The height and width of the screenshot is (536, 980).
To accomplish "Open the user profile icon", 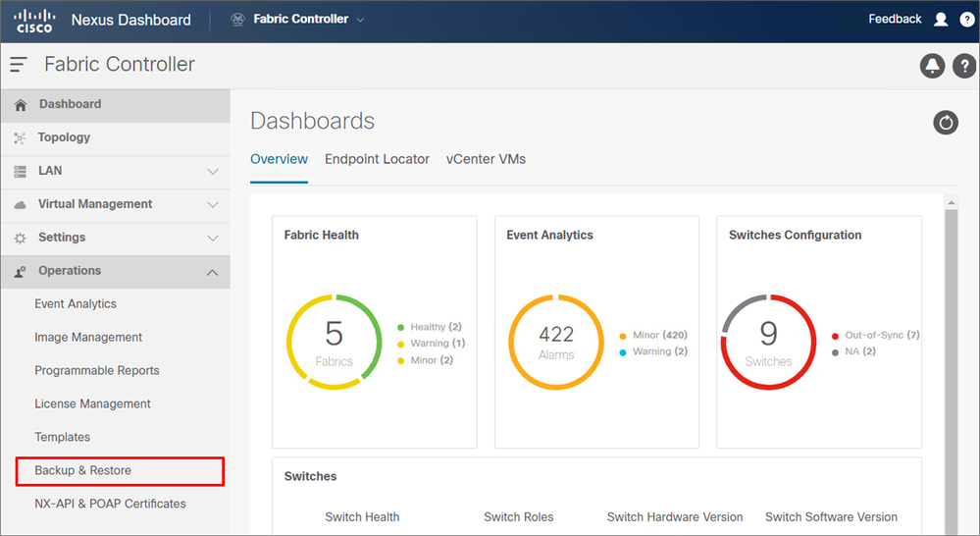I will 941,20.
